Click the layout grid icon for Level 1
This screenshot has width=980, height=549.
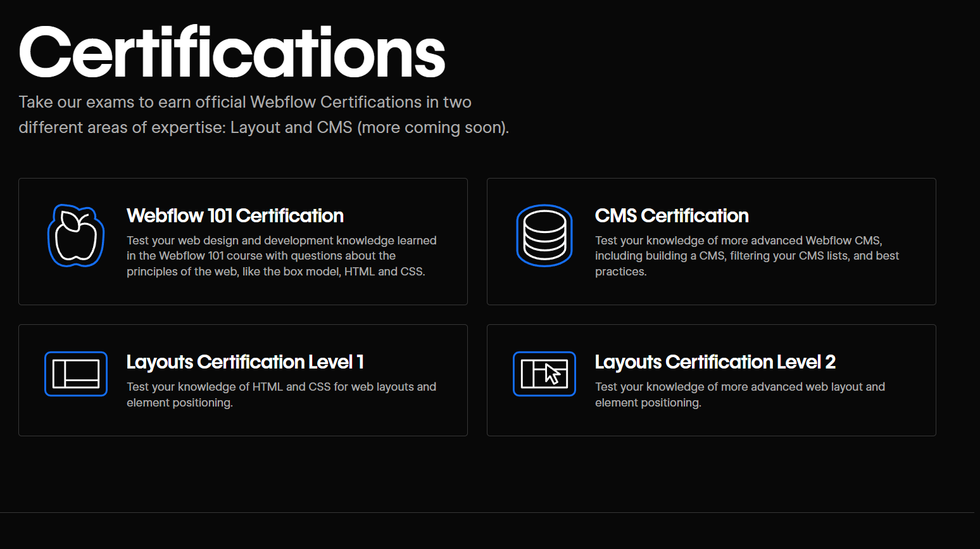(x=76, y=374)
